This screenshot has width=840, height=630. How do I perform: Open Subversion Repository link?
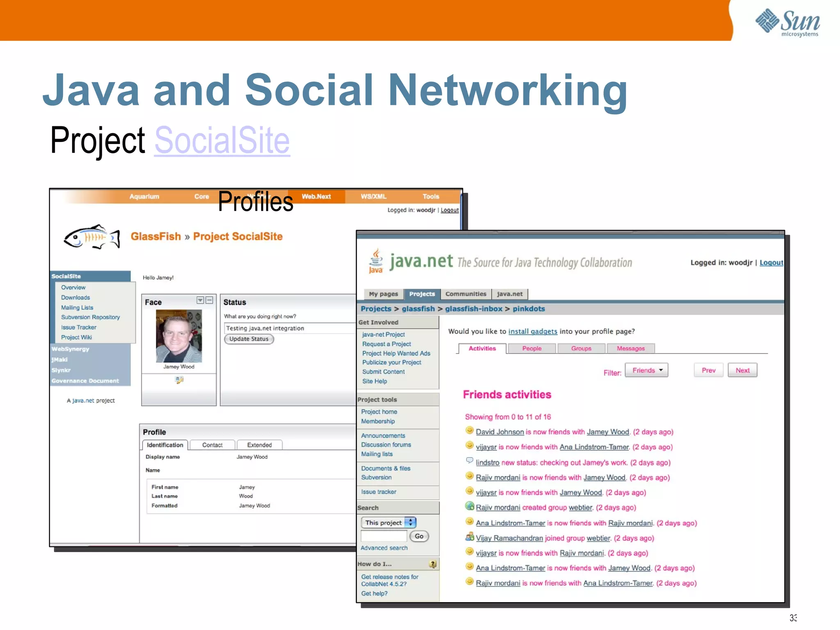coord(90,317)
